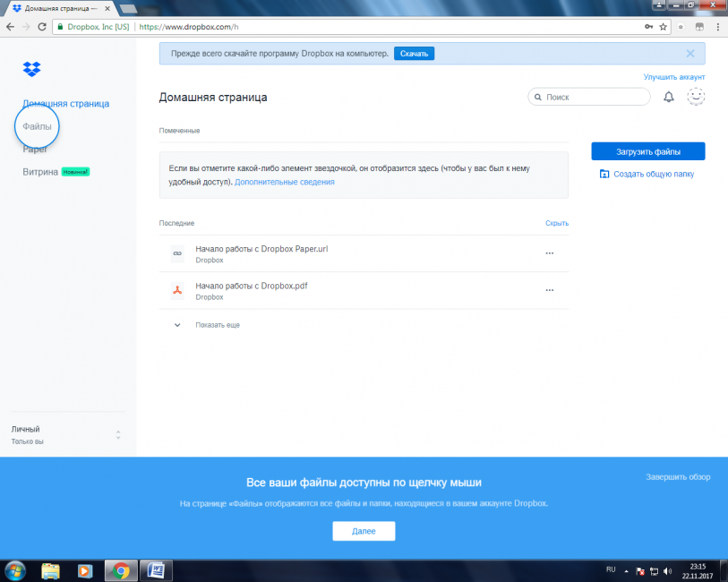Click the secure lock icon in address bar

click(60, 27)
